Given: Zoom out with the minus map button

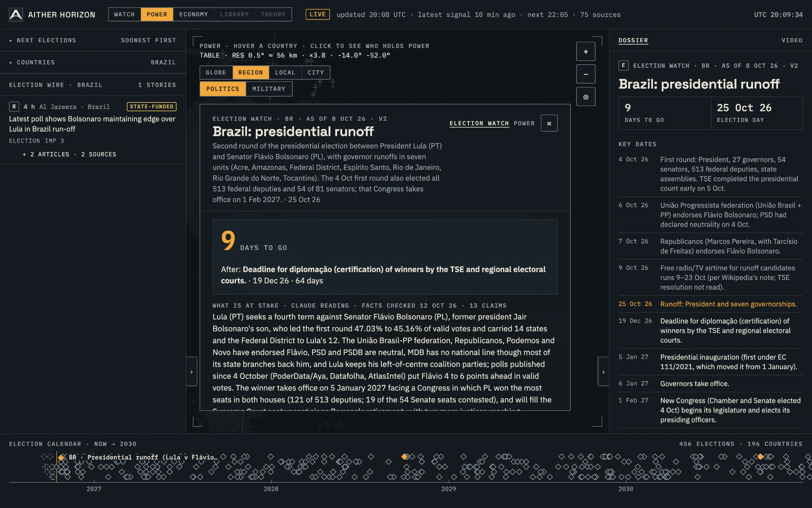Looking at the screenshot, I should (585, 74).
